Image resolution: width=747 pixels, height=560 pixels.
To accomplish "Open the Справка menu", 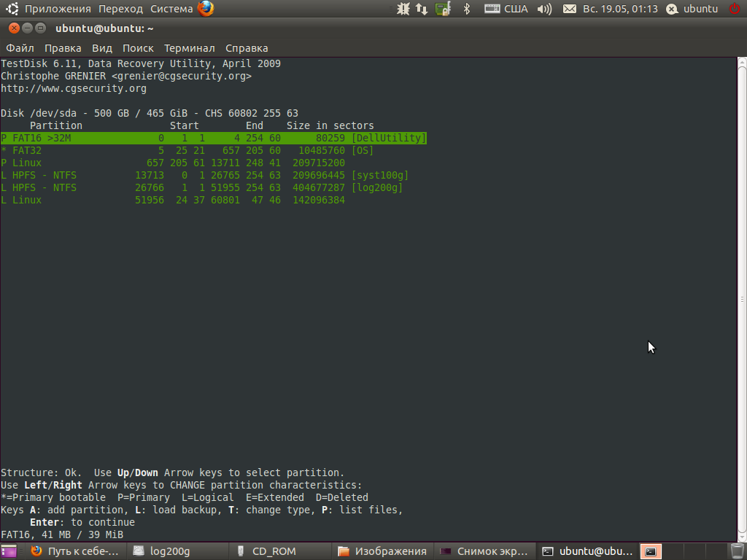I will click(x=247, y=48).
